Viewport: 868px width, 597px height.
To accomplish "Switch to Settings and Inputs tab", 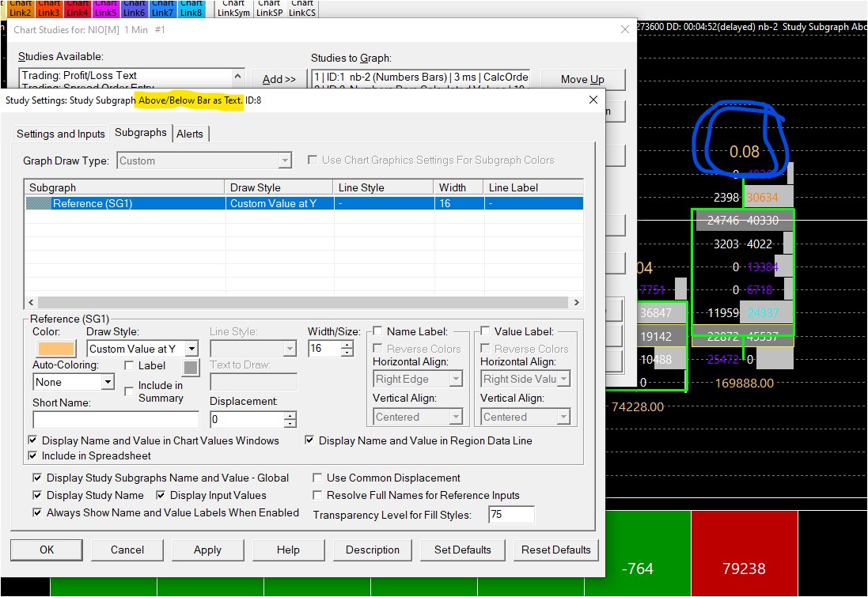I will click(x=61, y=134).
